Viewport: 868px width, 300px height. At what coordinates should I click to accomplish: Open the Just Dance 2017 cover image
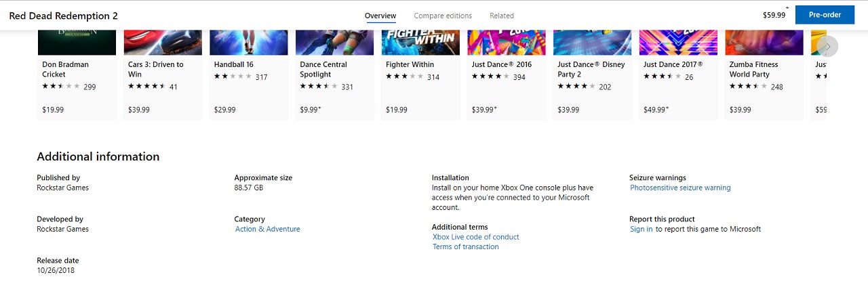(678, 43)
